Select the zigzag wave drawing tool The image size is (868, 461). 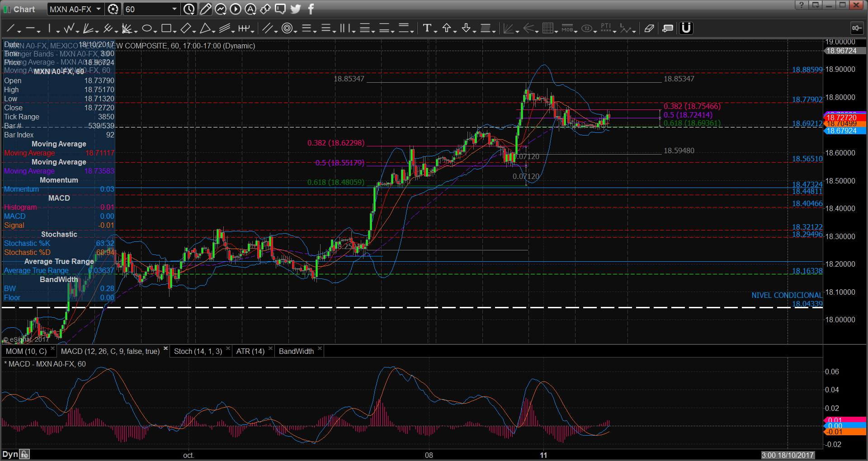[x=69, y=28]
